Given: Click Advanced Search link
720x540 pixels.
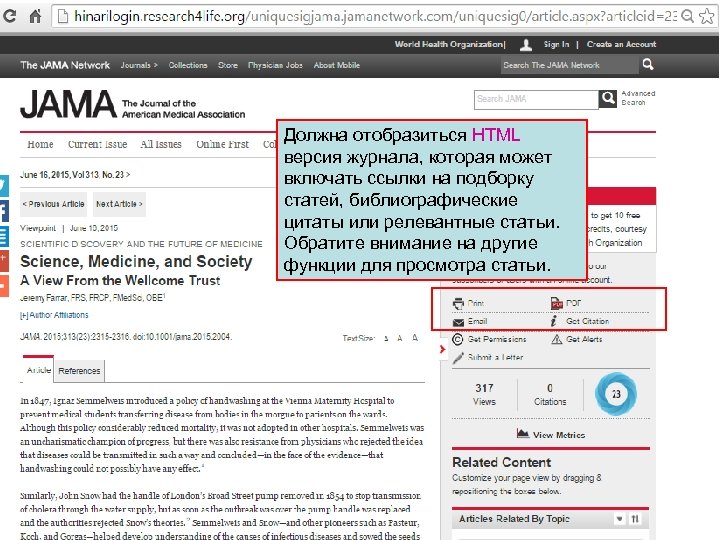Looking at the screenshot, I should (x=638, y=98).
